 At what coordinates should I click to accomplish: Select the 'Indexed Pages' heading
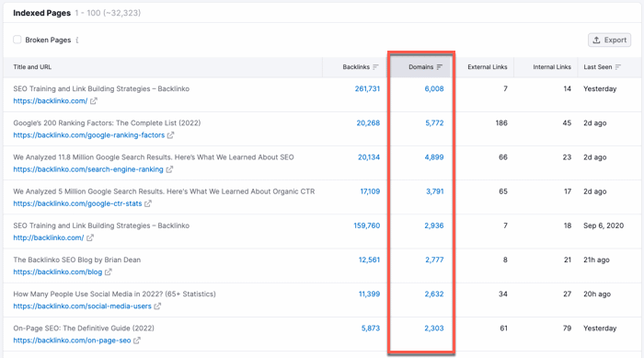(42, 13)
